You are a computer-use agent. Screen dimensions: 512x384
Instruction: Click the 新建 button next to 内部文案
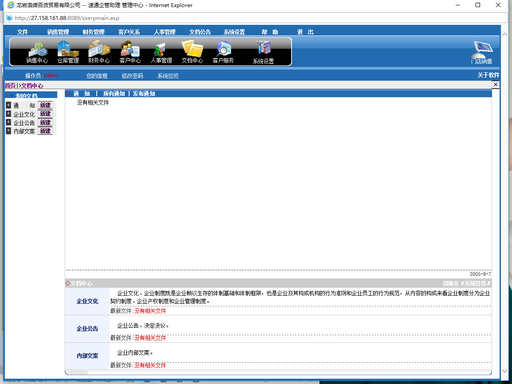coord(45,131)
